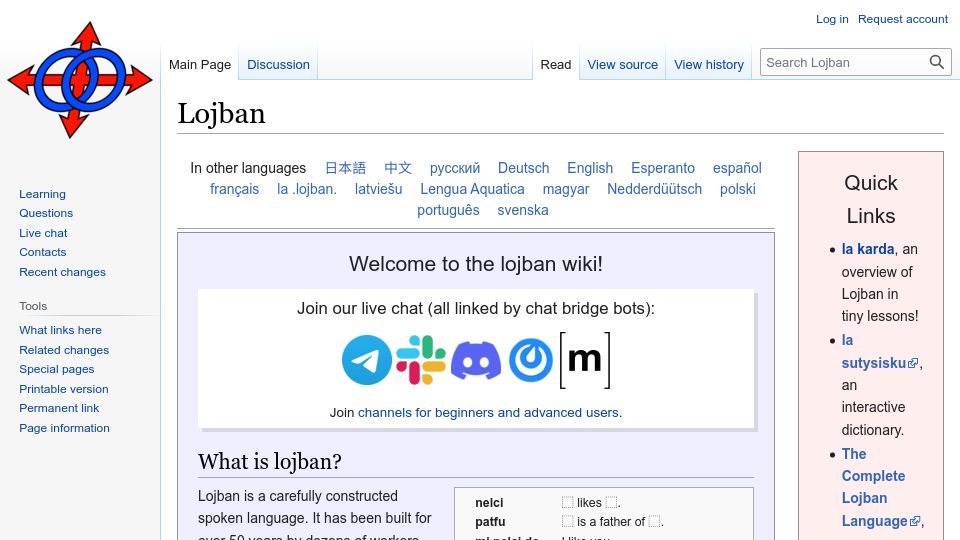Open the View history tab

[709, 64]
